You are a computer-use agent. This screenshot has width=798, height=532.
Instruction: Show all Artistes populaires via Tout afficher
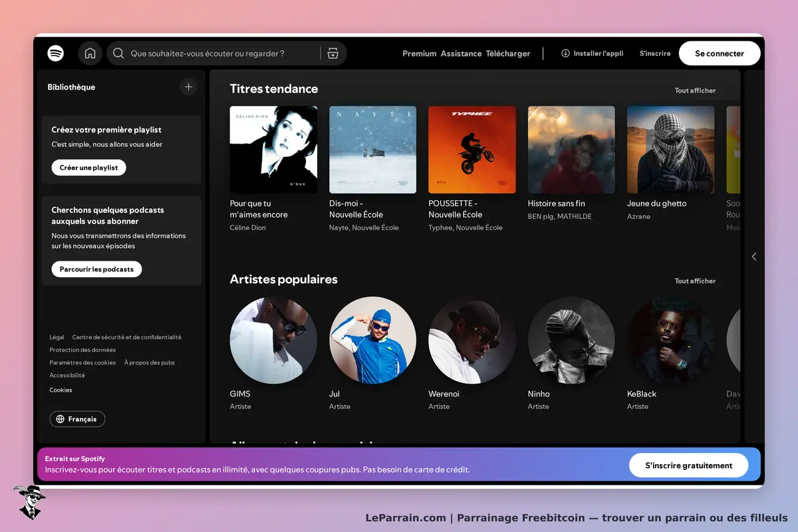coord(695,281)
